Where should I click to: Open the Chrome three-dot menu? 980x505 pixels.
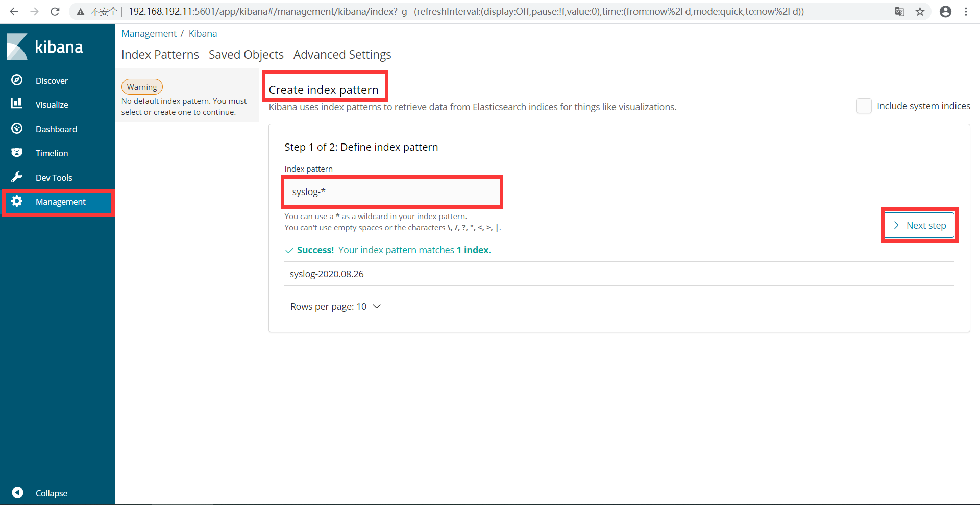(x=966, y=11)
